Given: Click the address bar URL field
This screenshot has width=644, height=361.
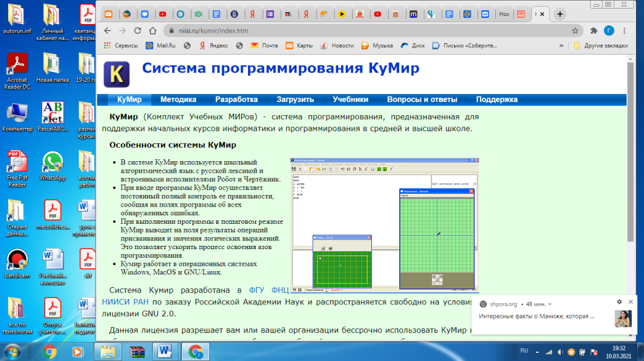Looking at the screenshot, I should (369, 31).
